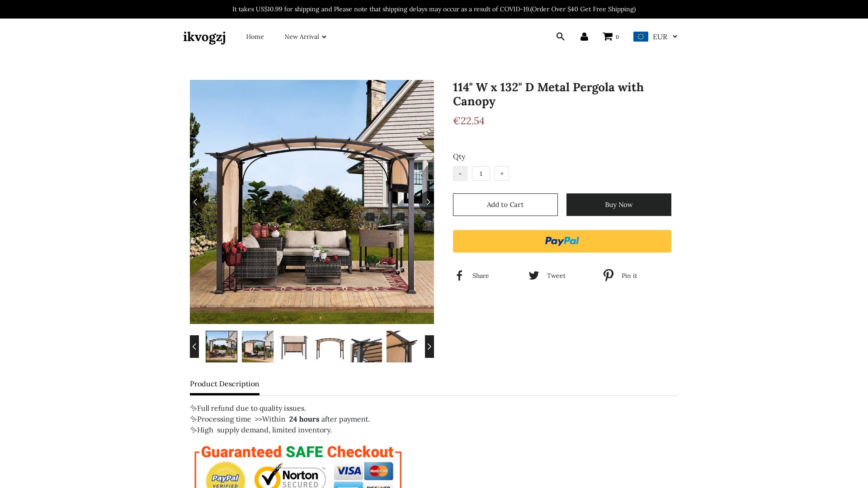View the shopping cart icon
This screenshot has height=488, width=868.
point(608,37)
